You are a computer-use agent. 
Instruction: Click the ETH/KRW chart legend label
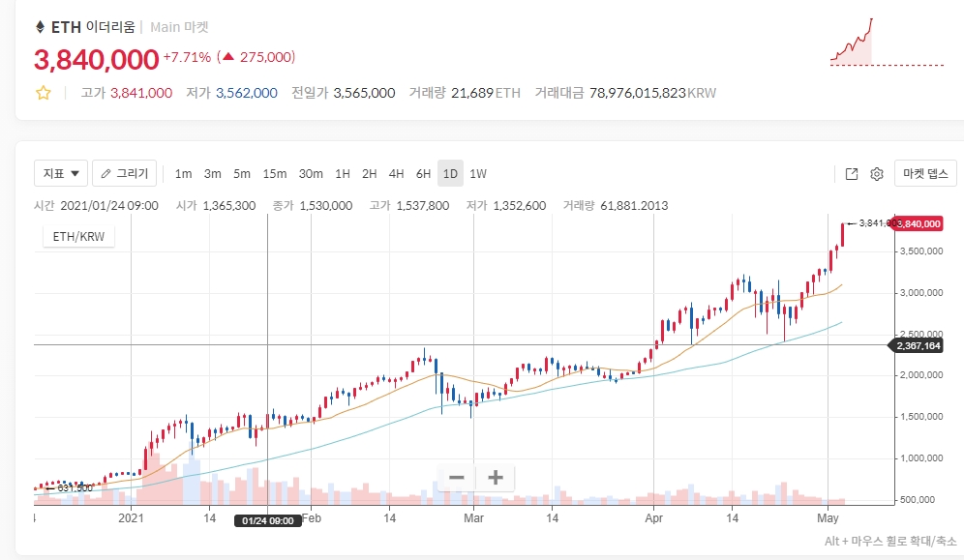(x=78, y=236)
